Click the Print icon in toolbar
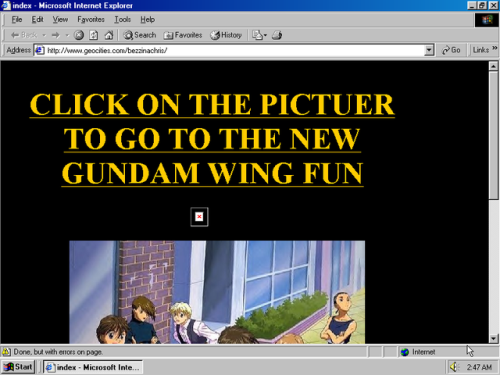This screenshot has height=375, width=500. coord(277,35)
